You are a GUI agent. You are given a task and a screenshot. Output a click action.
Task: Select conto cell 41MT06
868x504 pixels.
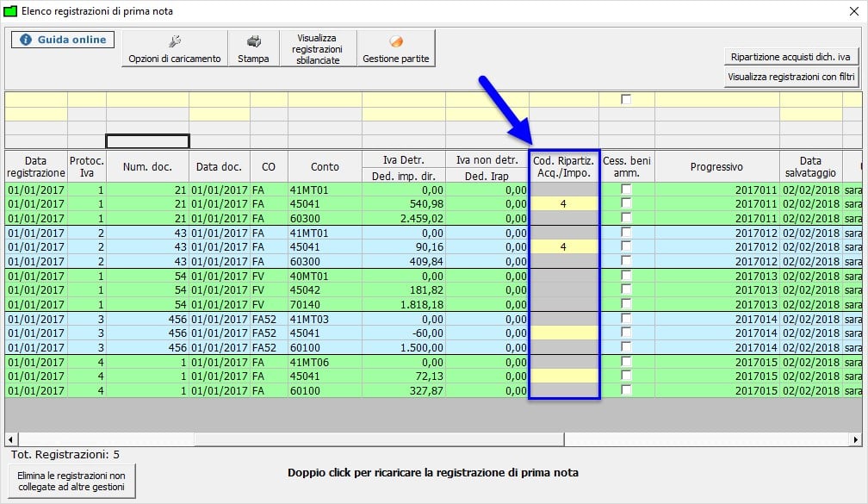click(x=325, y=362)
